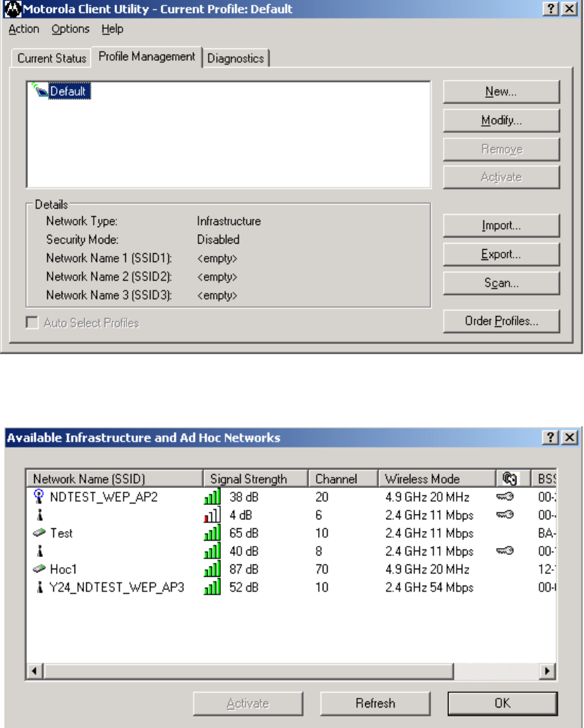
Task: Select the Profile Management tab
Action: (x=146, y=57)
